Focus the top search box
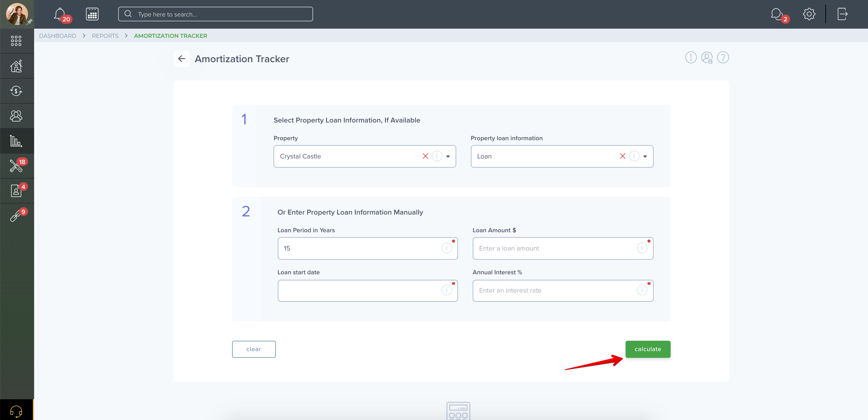868x420 pixels. coord(215,14)
